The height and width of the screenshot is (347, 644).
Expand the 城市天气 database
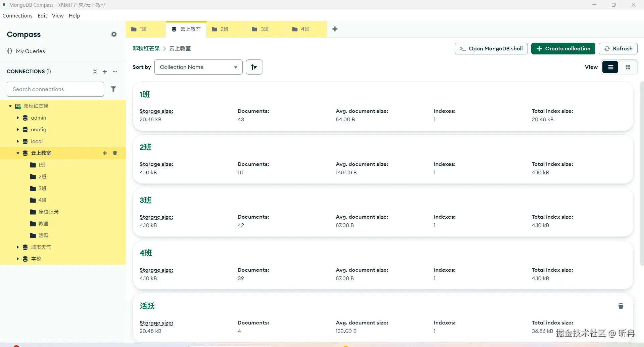click(18, 247)
